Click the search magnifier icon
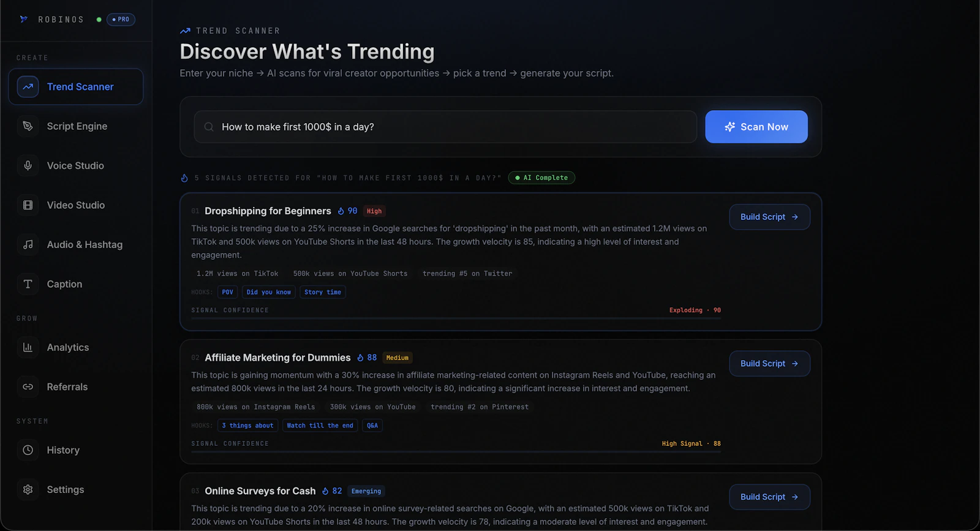Screen dimensions: 980x531 209,127
